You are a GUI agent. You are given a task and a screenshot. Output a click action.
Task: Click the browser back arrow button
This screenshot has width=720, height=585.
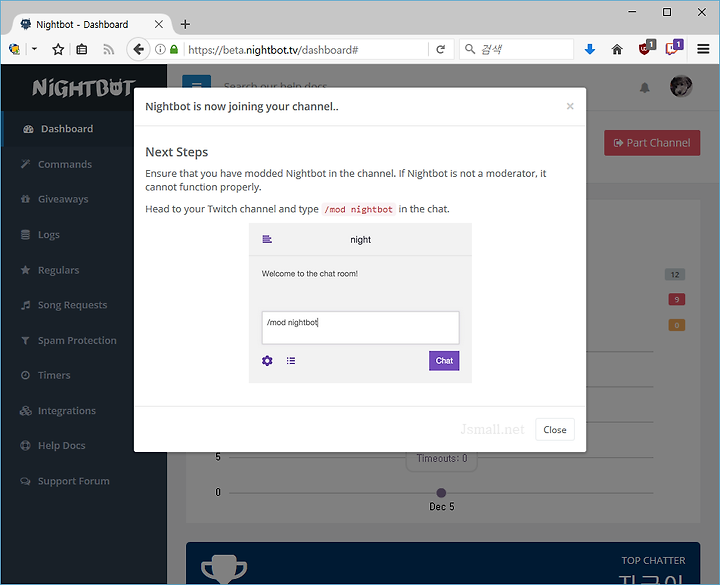[x=138, y=49]
